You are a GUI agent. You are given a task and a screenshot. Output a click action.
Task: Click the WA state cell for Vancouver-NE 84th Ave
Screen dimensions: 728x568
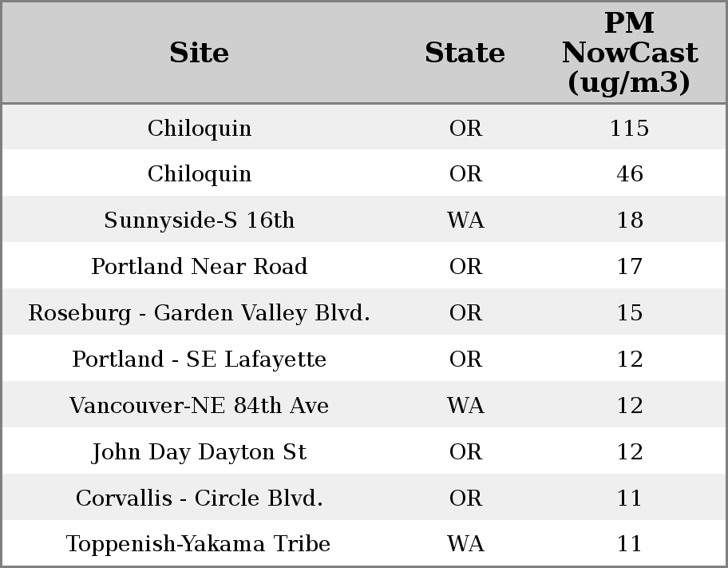[x=465, y=406]
